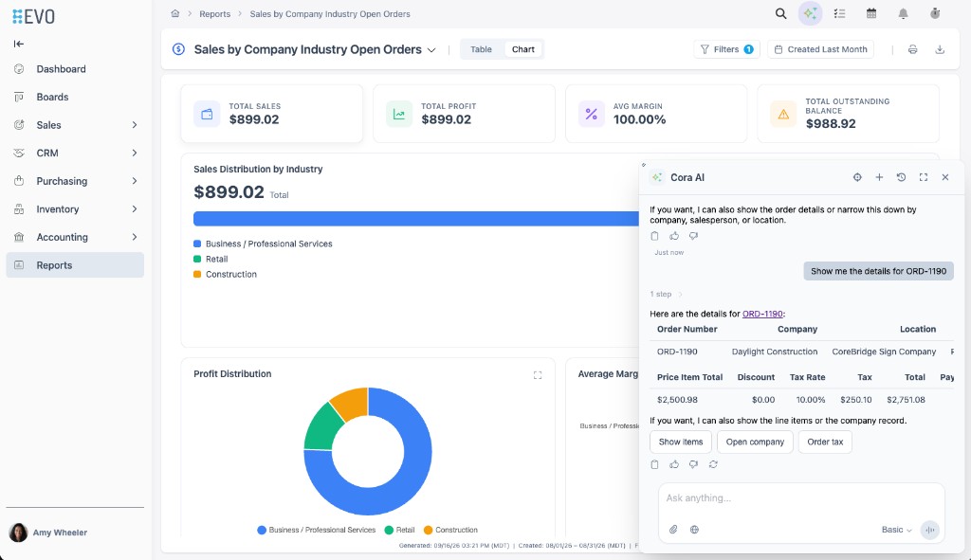
Task: Open Filters button
Action: pos(726,49)
